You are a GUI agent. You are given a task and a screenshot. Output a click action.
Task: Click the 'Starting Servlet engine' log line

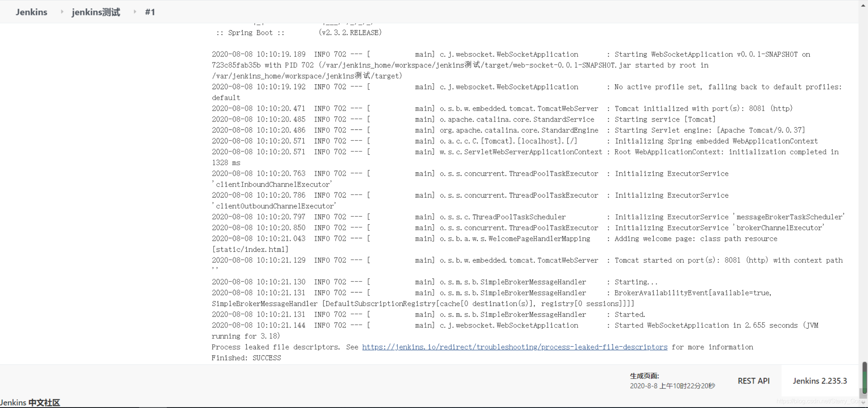click(x=509, y=130)
